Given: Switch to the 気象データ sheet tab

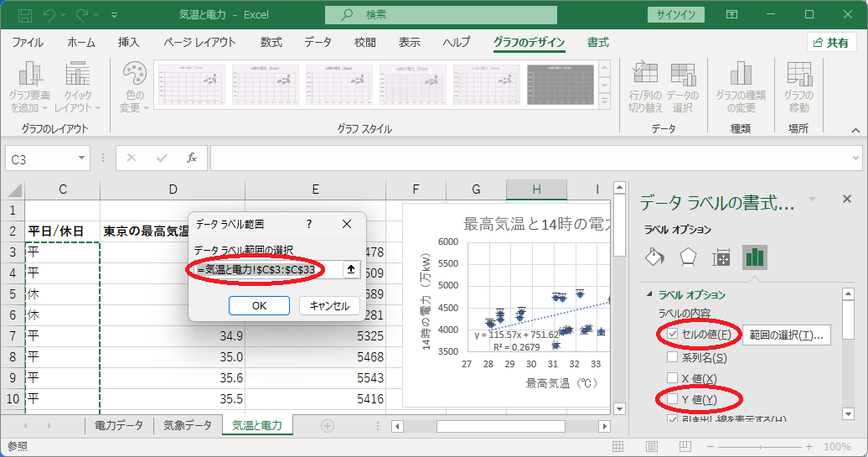Looking at the screenshot, I should pos(188,425).
